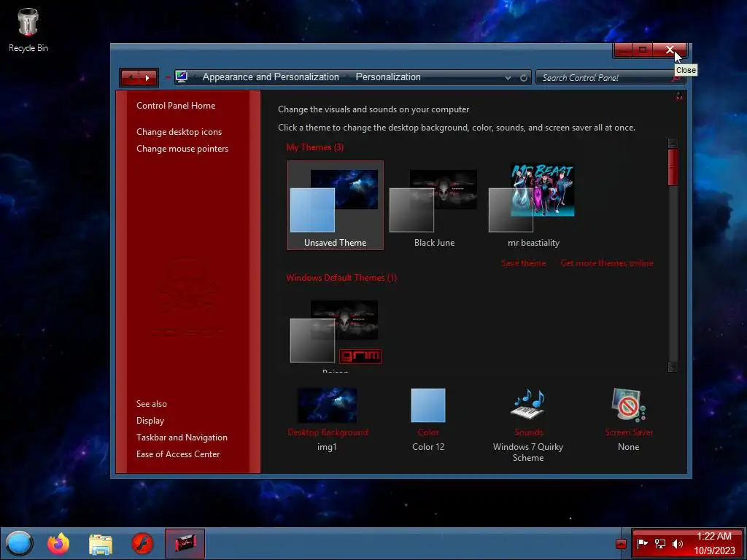Open the Screen Saver icon

[628, 405]
